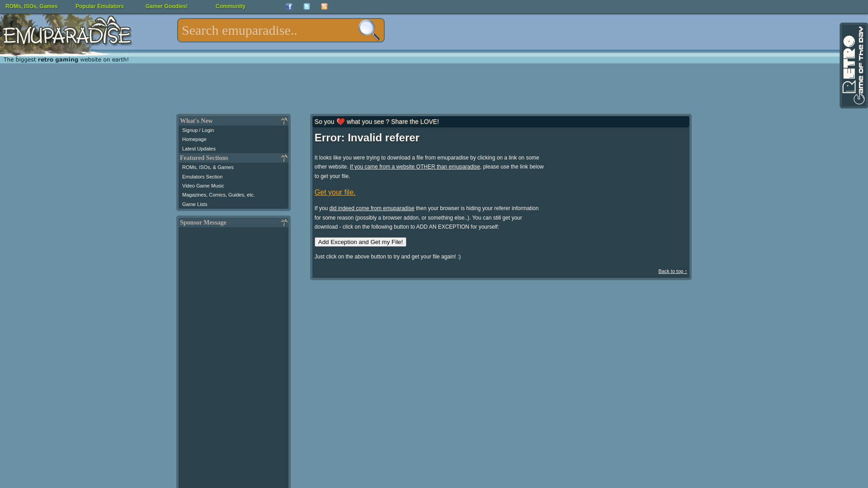Open the Community menu

pyautogui.click(x=230, y=6)
